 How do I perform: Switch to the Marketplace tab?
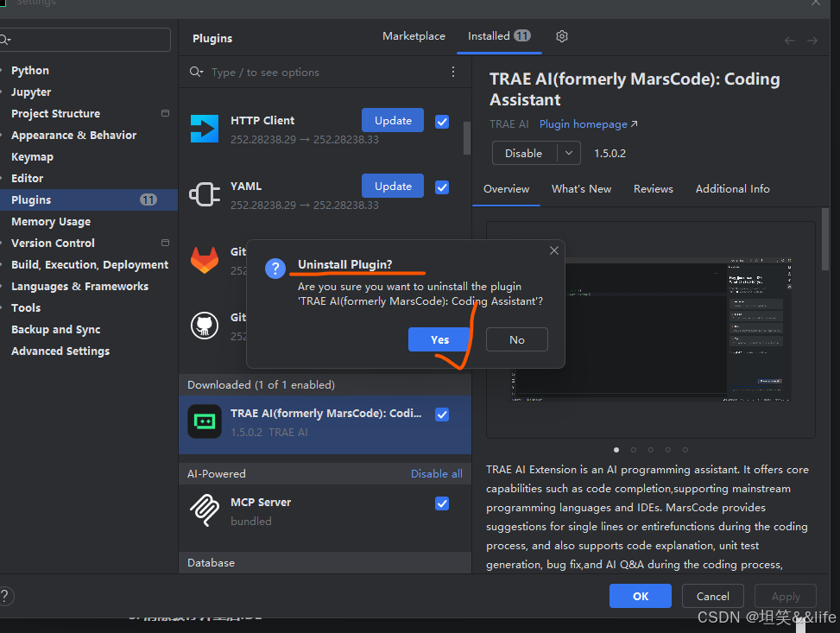tap(414, 36)
